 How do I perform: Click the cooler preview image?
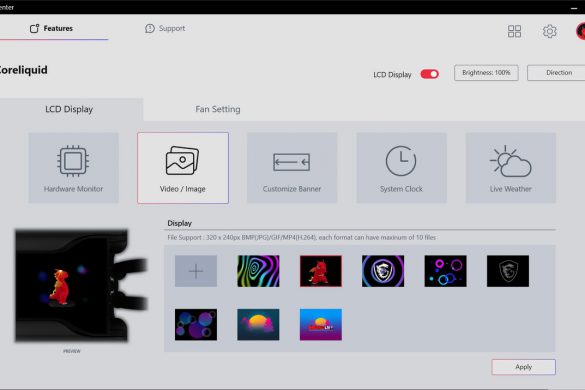[80, 286]
